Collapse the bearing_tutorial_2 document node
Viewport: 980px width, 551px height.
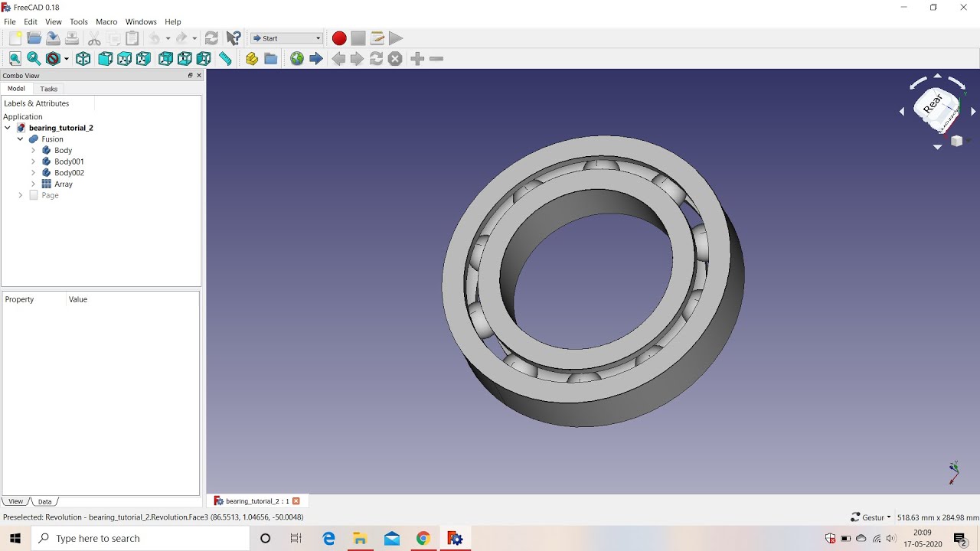click(x=8, y=128)
